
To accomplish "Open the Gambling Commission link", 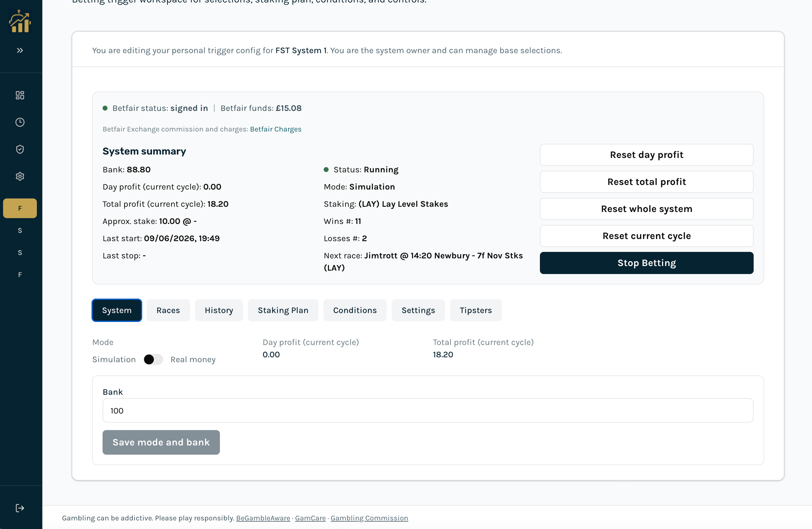I will (369, 518).
